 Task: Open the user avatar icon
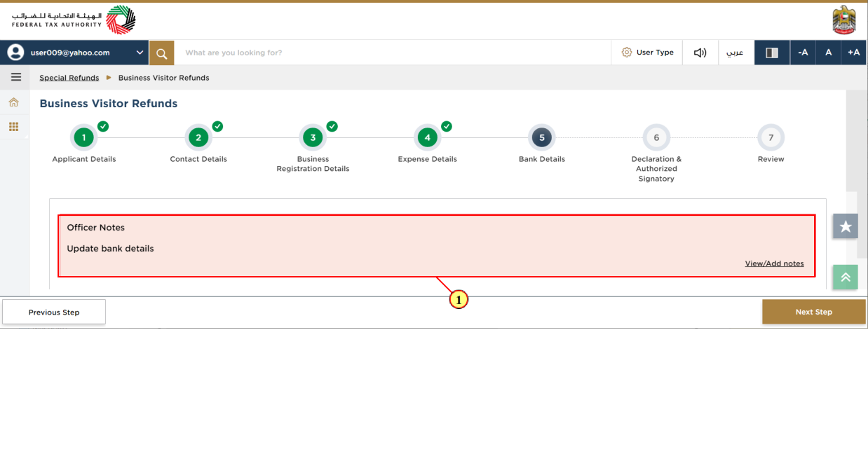(x=15, y=53)
